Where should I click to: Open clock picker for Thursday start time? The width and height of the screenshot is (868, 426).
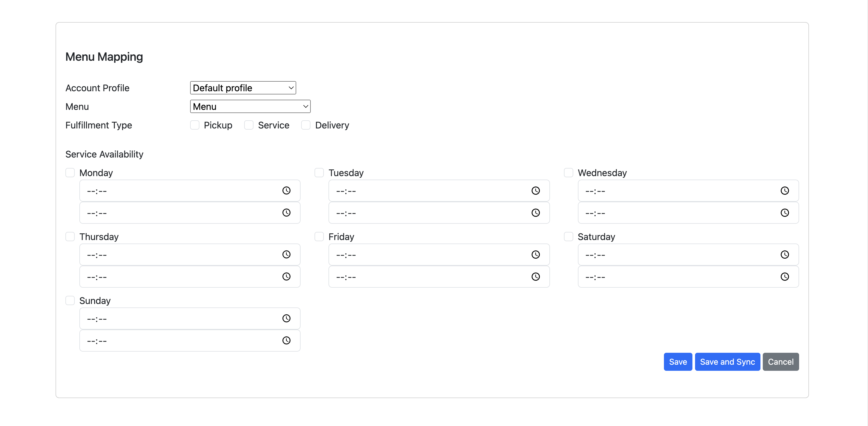(x=286, y=255)
